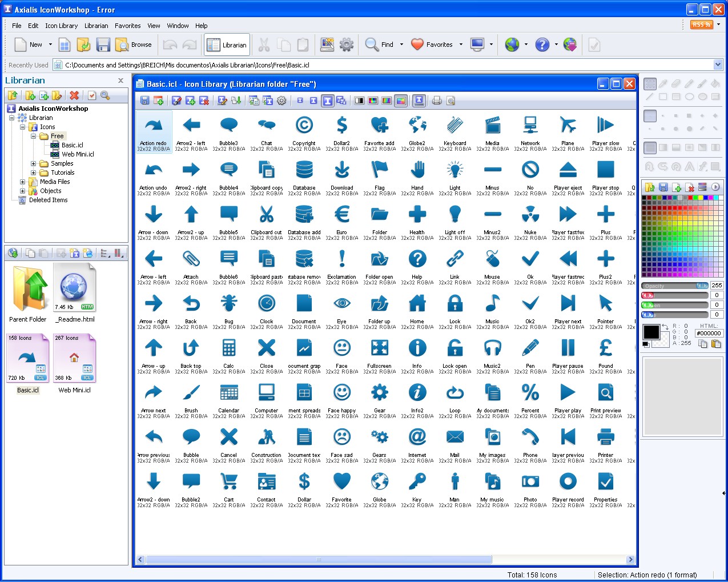The height and width of the screenshot is (582, 728).
Task: Select the Player play icon
Action: (568, 400)
